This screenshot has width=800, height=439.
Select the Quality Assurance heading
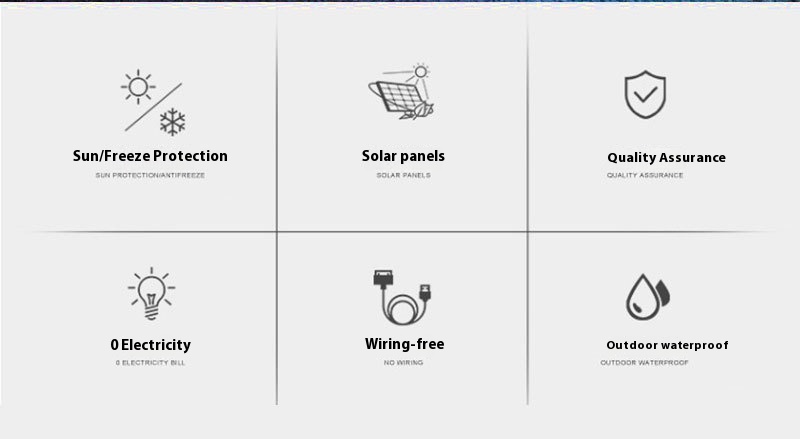pyautogui.click(x=666, y=157)
